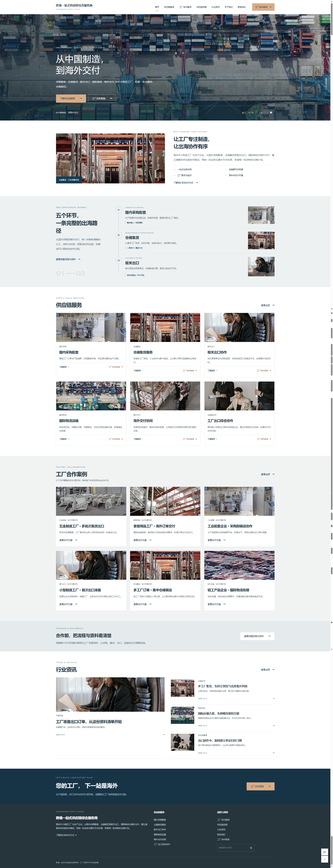
Task: Click 查看全部 beside 工厂合作案例 heading
Action: click(x=267, y=474)
